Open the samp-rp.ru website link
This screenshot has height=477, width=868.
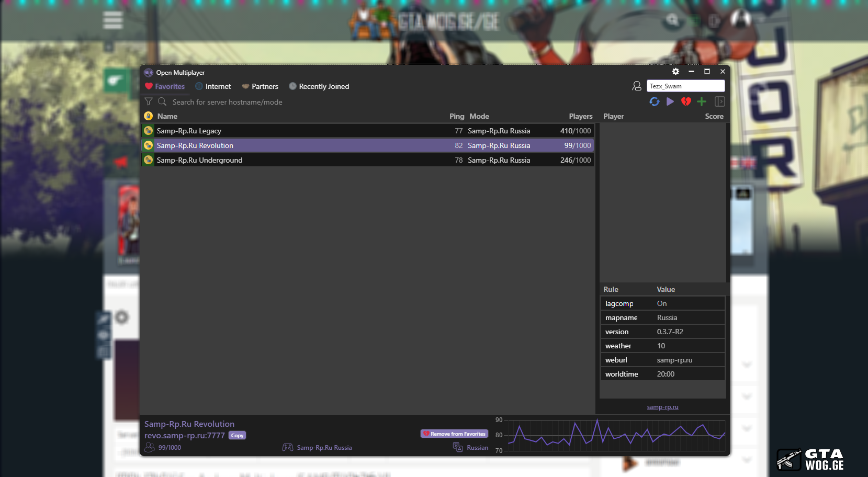pyautogui.click(x=662, y=407)
